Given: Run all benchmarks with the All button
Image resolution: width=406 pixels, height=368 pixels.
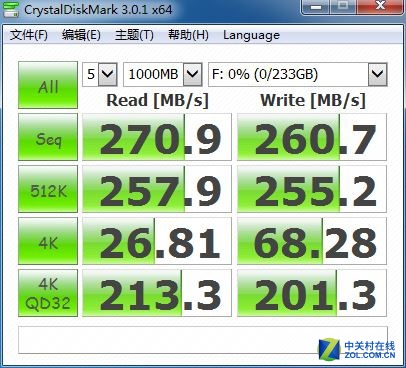Looking at the screenshot, I should (x=48, y=85).
